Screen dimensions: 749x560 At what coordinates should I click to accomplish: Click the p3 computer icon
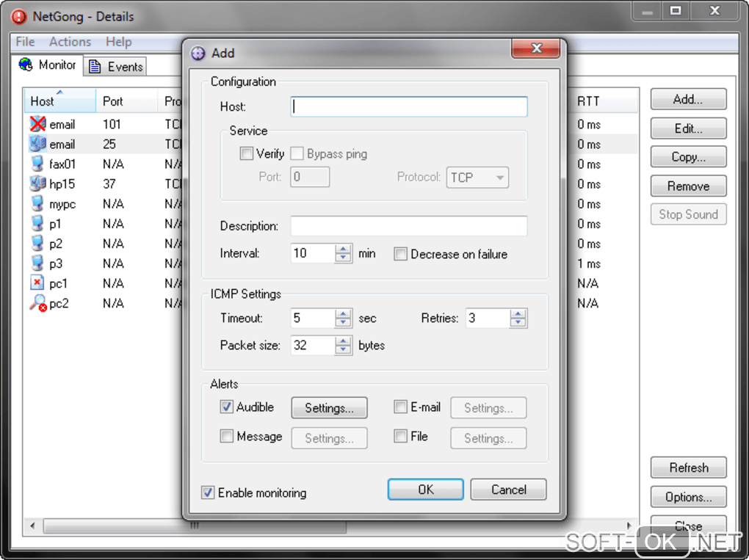click(37, 263)
